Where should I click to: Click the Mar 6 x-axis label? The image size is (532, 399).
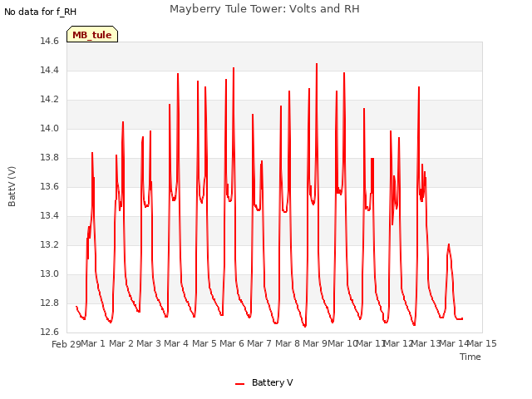[x=232, y=343]
